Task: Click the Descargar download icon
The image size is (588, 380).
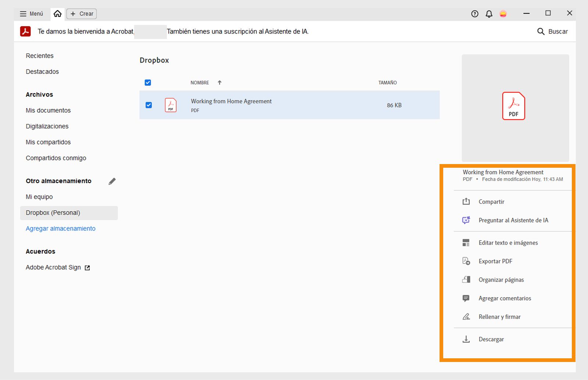Action: pos(466,339)
